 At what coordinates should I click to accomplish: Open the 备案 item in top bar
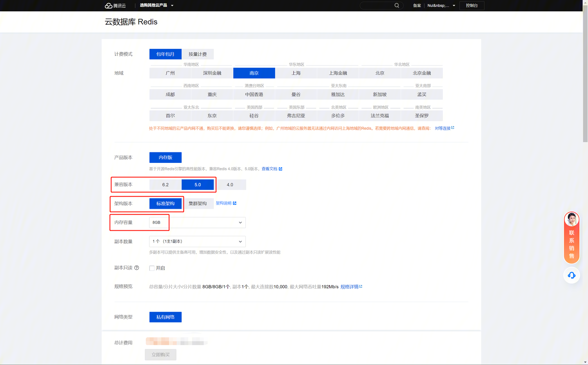pyautogui.click(x=417, y=5)
